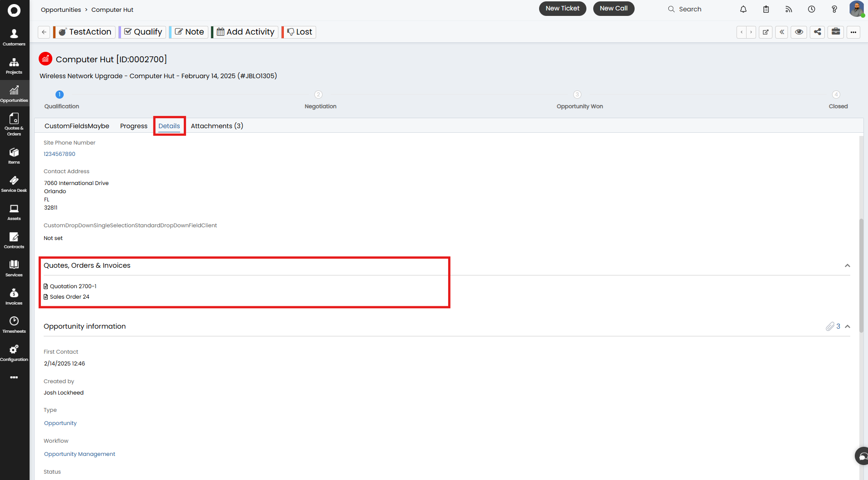
Task: Click the New Ticket button
Action: (x=562, y=9)
